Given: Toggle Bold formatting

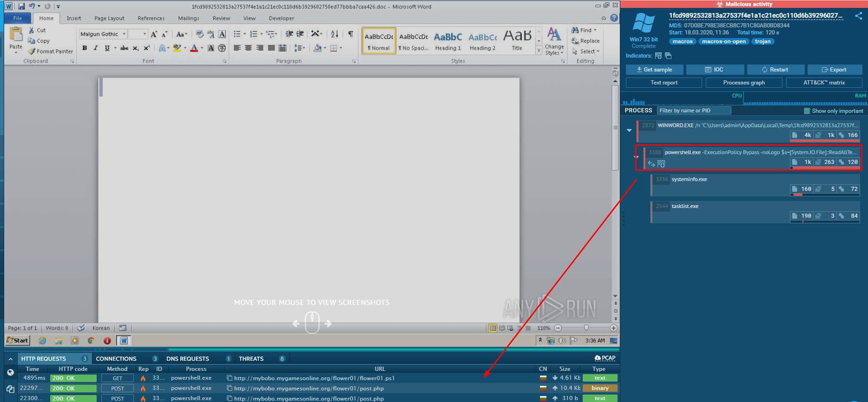Looking at the screenshot, I should coord(85,48).
